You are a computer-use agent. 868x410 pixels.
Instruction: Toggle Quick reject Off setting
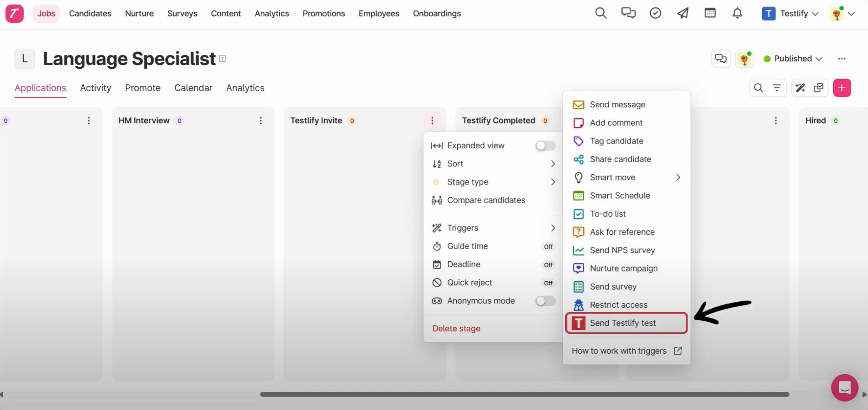[548, 283]
